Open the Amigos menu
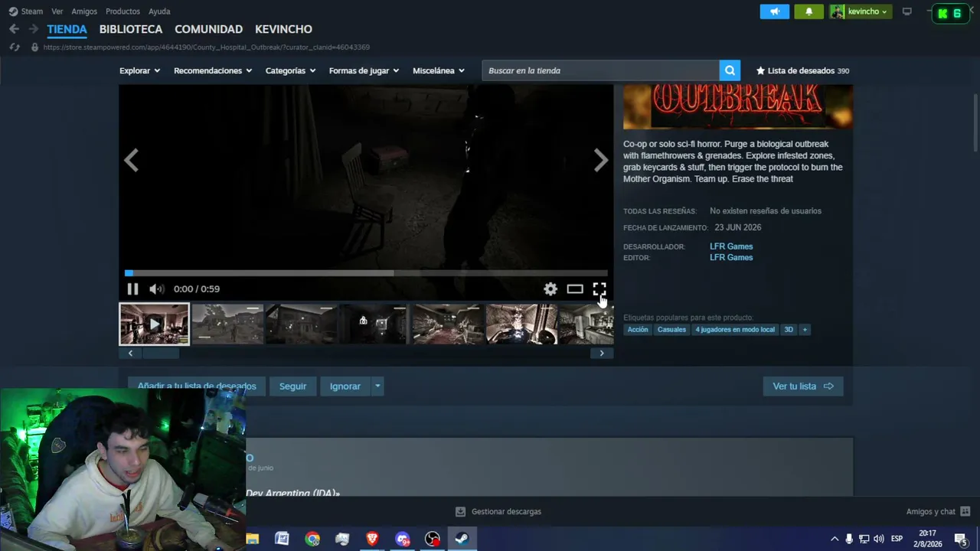 pyautogui.click(x=84, y=11)
